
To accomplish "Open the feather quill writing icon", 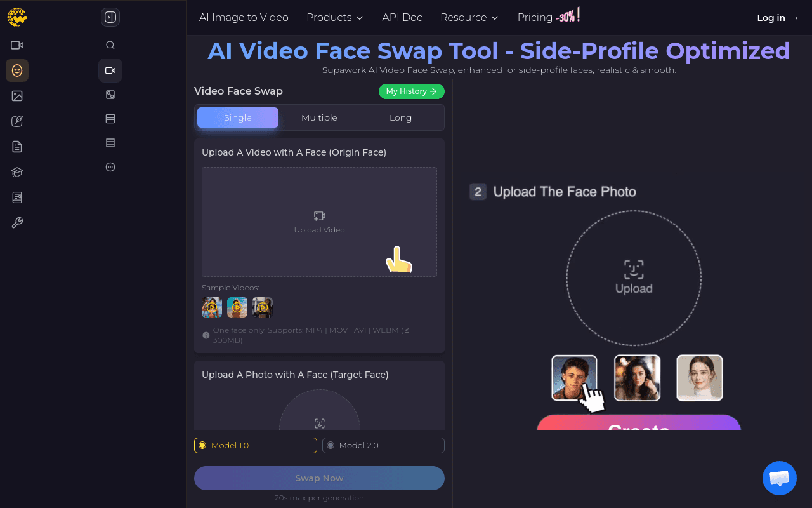I will pyautogui.click(x=17, y=121).
